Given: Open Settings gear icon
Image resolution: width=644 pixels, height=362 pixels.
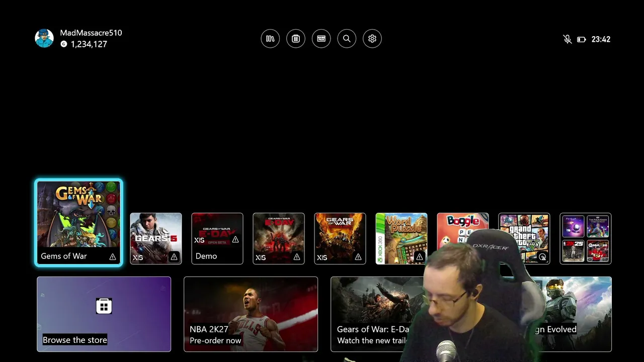Looking at the screenshot, I should (372, 39).
